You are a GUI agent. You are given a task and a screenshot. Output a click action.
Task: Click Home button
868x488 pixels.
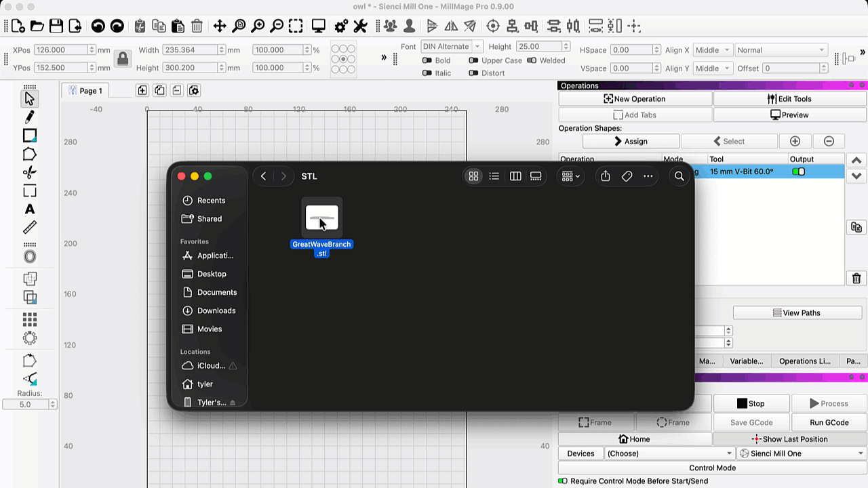point(635,439)
